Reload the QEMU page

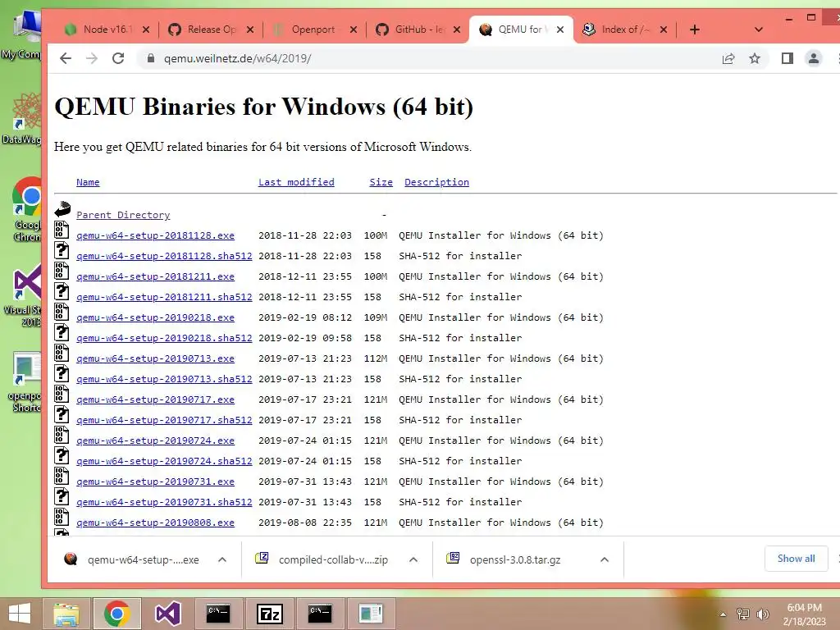118,58
